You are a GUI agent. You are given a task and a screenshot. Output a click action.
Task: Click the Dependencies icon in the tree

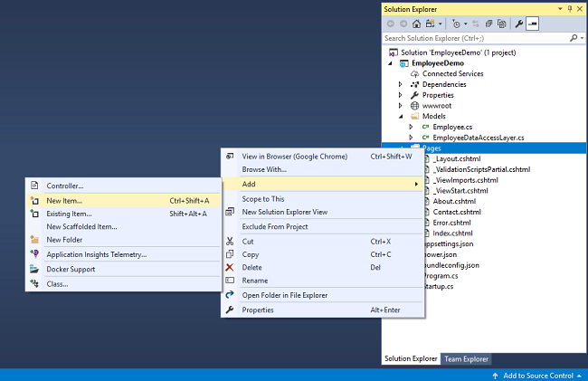point(414,84)
